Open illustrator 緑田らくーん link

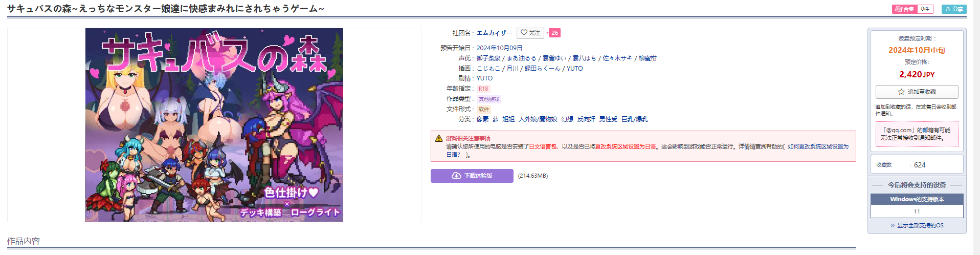click(x=543, y=69)
